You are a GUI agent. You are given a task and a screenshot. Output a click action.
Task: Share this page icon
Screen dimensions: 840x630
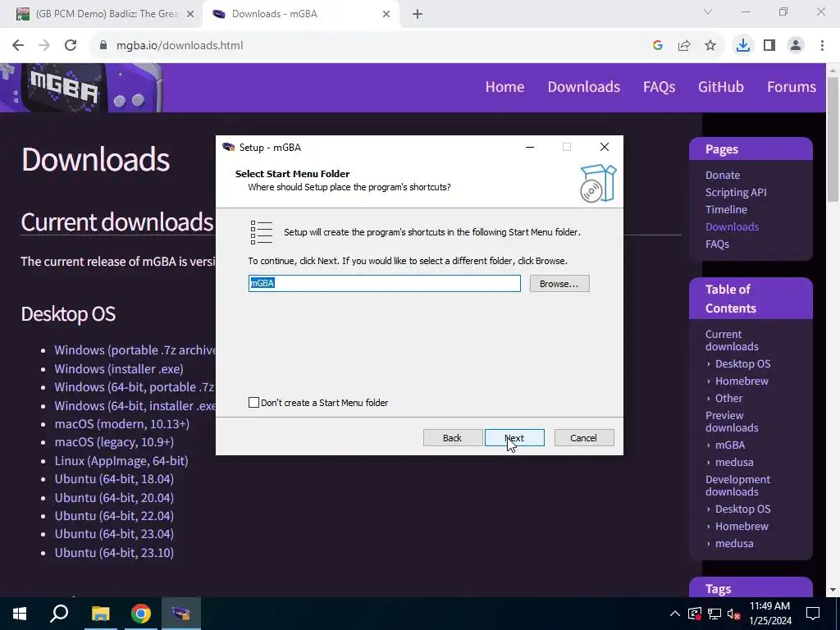click(684, 46)
